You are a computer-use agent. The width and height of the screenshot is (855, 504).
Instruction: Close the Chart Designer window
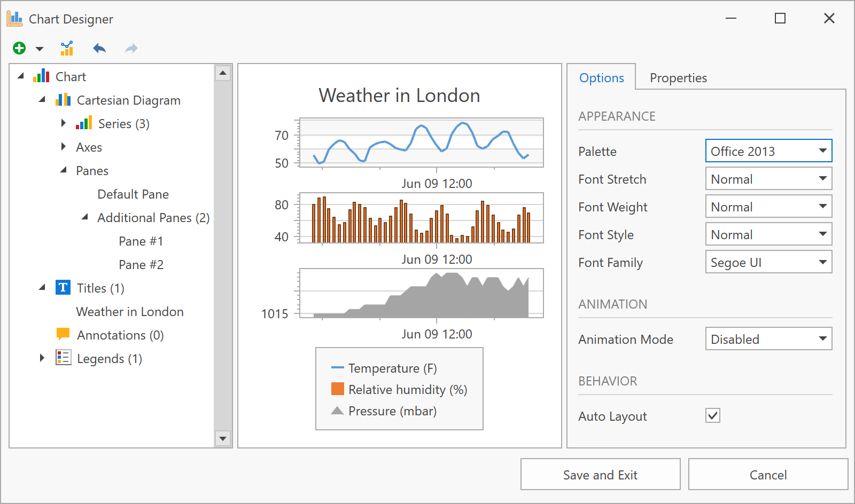point(829,18)
